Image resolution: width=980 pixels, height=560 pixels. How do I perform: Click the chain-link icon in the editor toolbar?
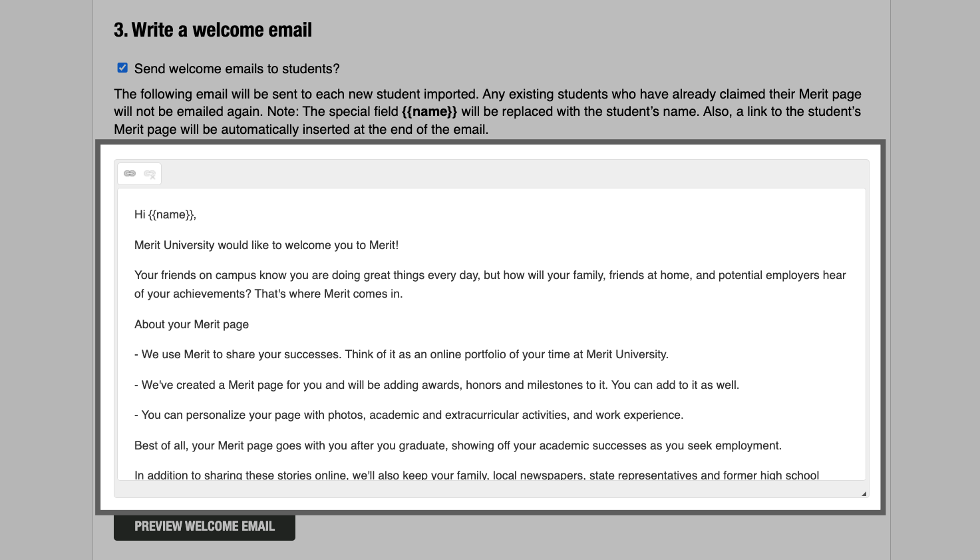click(x=130, y=173)
